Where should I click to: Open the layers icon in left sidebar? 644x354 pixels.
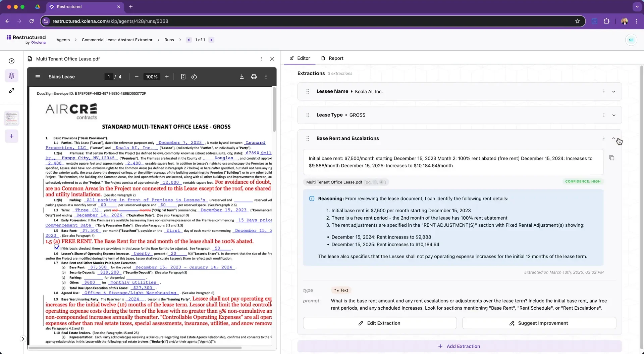coord(12,76)
